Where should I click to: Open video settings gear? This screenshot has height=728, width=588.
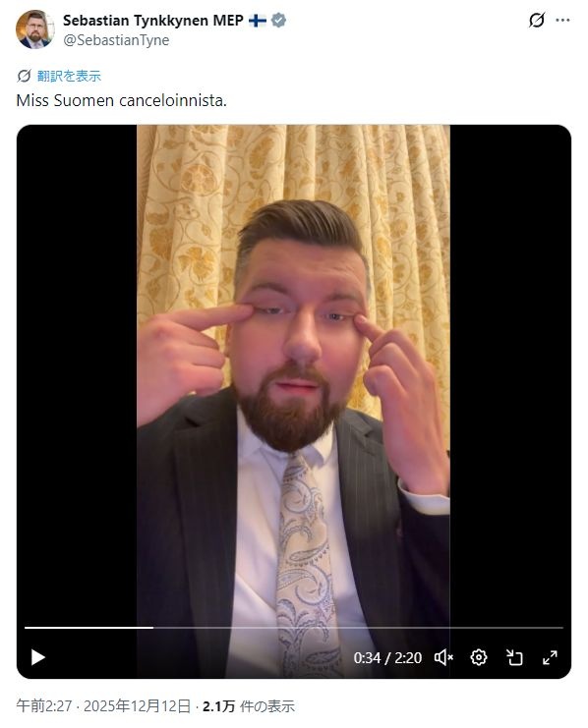(x=479, y=657)
